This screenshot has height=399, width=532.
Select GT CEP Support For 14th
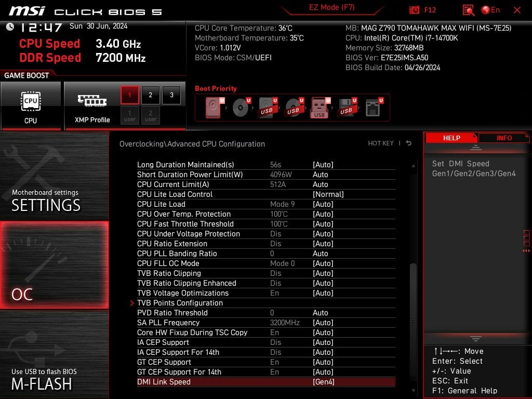[x=266, y=372]
